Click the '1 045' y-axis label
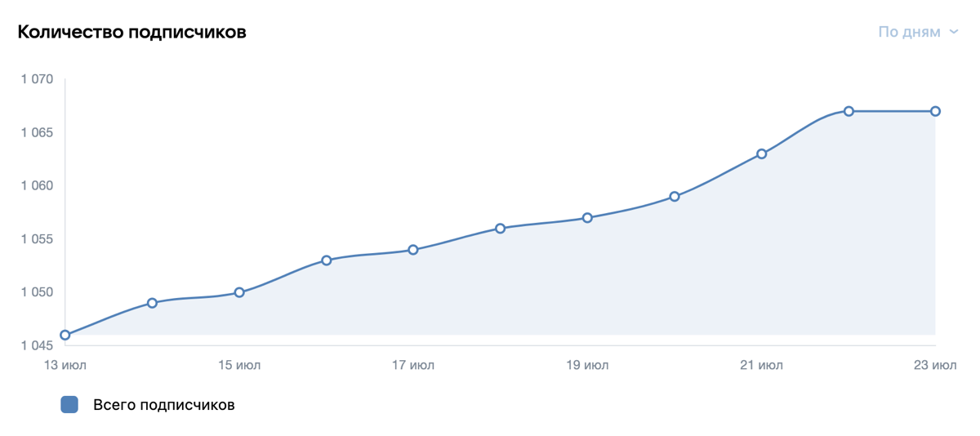 click(x=38, y=345)
